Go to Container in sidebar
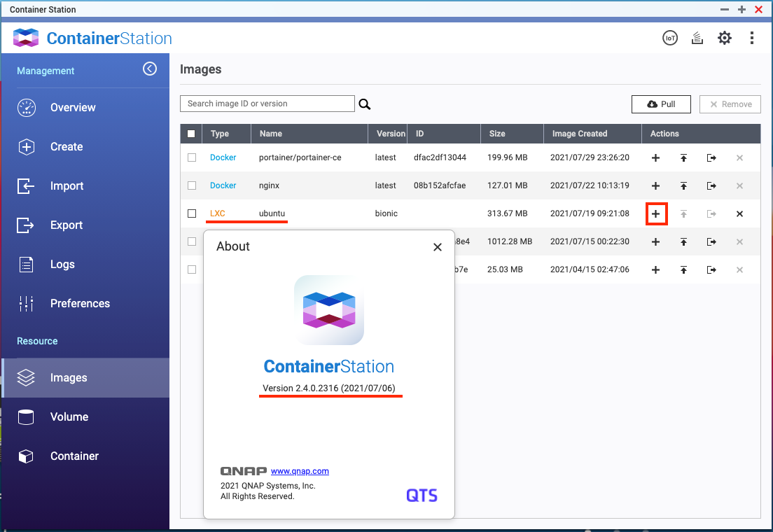 74,456
